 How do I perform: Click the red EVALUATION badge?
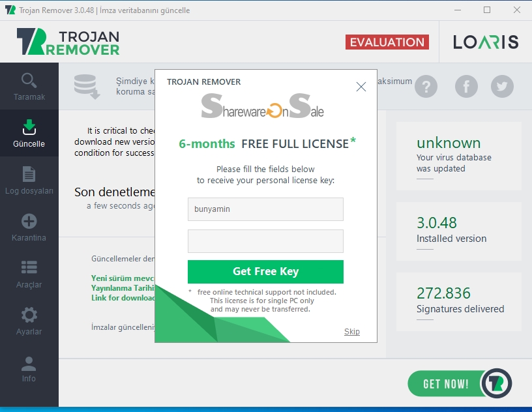coord(387,42)
